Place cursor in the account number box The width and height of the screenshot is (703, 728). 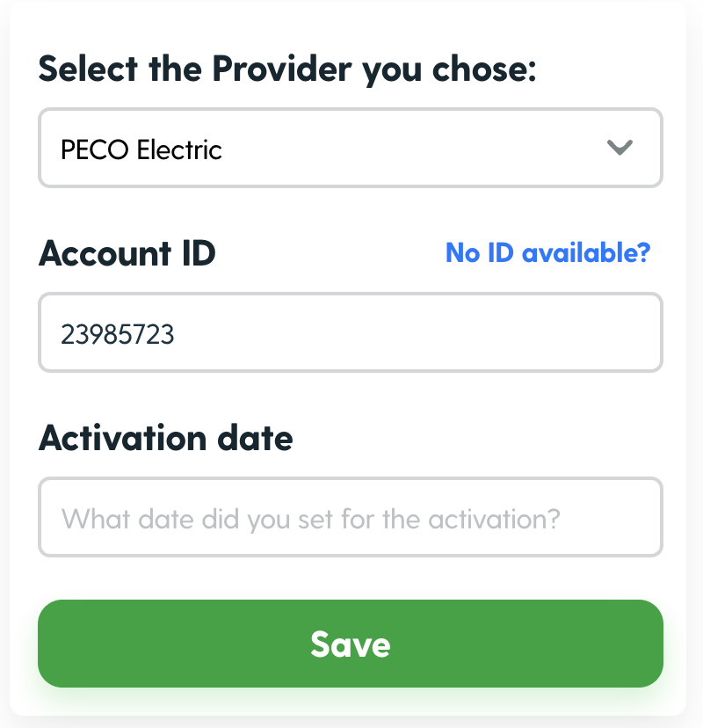pos(350,332)
